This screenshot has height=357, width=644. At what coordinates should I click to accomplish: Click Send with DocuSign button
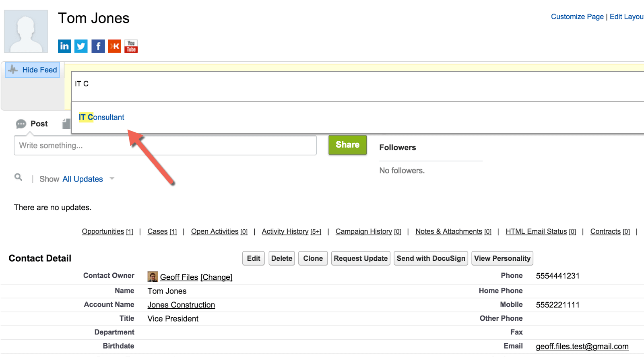tap(431, 258)
